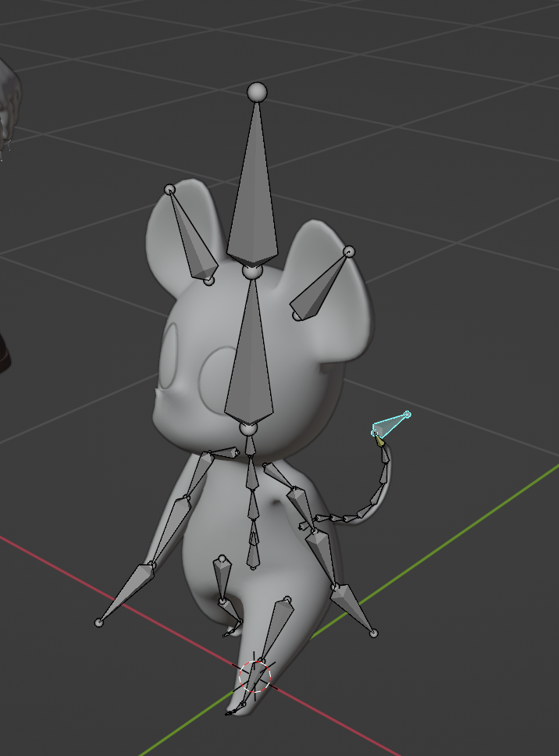The image size is (559, 756).
Task: Click the sphere joint atop the tallest bone
Action: pos(257,91)
